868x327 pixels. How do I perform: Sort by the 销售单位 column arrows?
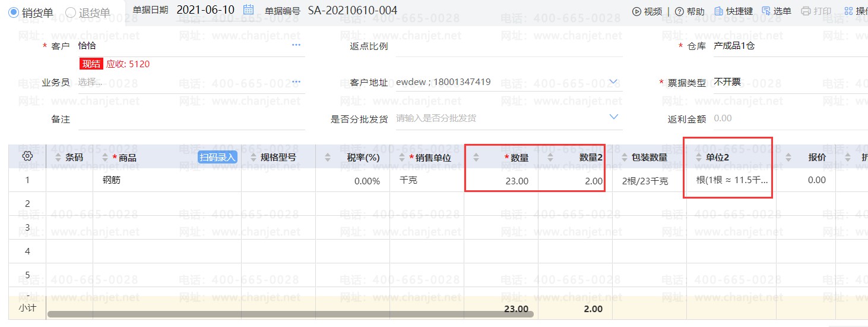[x=402, y=158]
